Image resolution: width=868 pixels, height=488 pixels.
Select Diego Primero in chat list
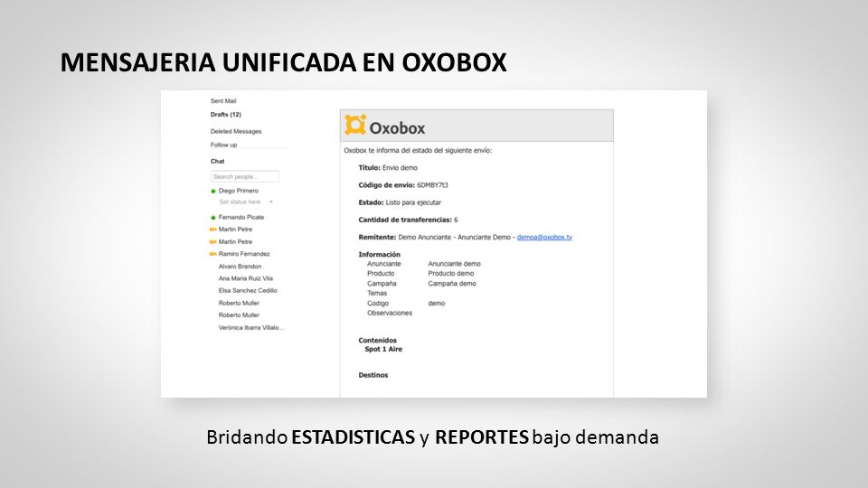click(x=238, y=191)
